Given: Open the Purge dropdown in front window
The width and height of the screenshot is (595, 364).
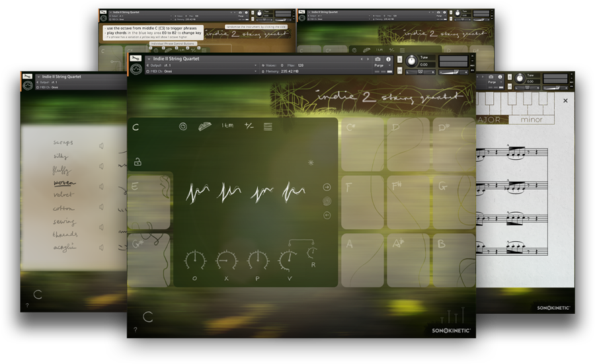Looking at the screenshot, I should (383, 65).
